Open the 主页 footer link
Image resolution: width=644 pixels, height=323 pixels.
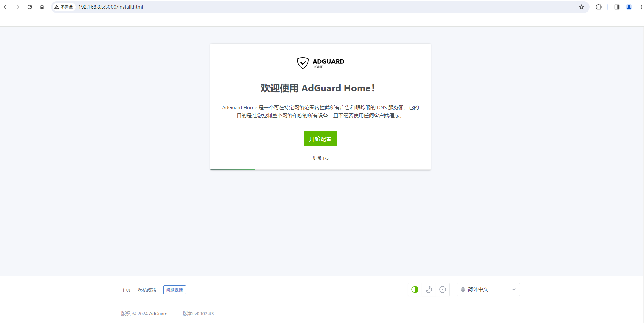point(126,290)
